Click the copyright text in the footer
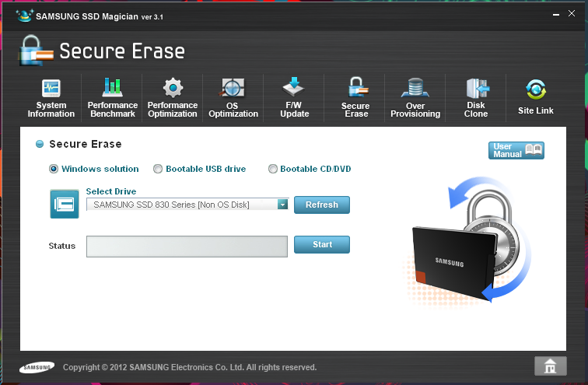Screen dimensions: 588x385 [x=190, y=367]
